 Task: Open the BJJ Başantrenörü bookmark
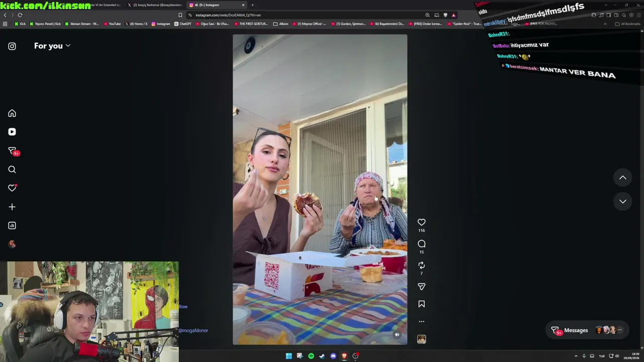coord(387,24)
